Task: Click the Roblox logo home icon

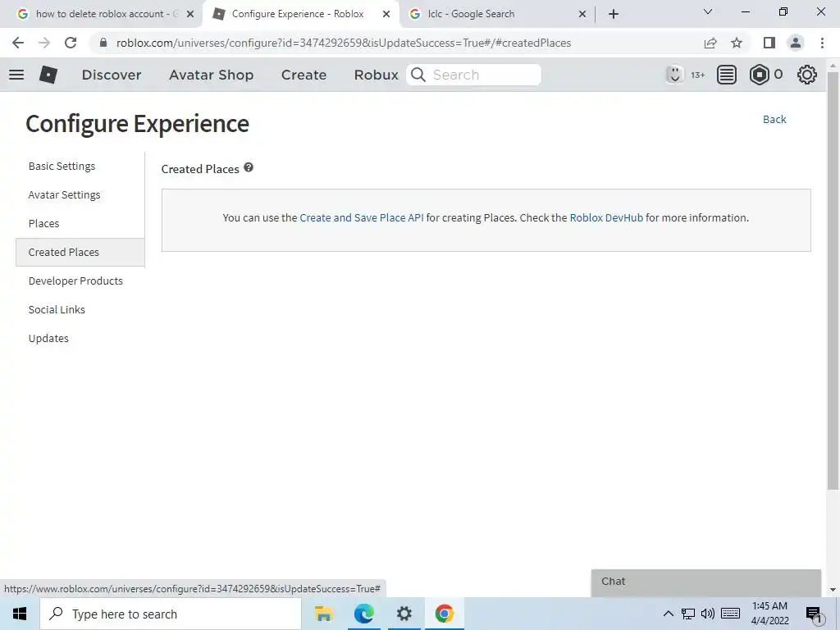Action: pyautogui.click(x=48, y=75)
